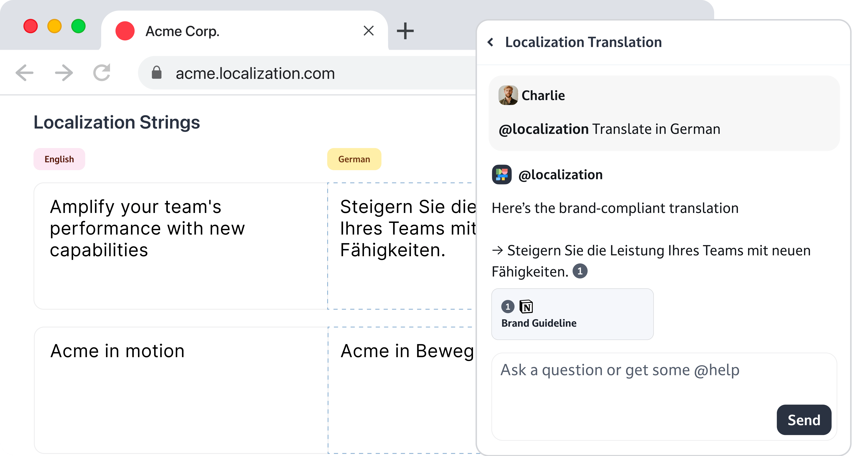Go back using the browser back arrow
The image size is (868, 456).
click(25, 73)
